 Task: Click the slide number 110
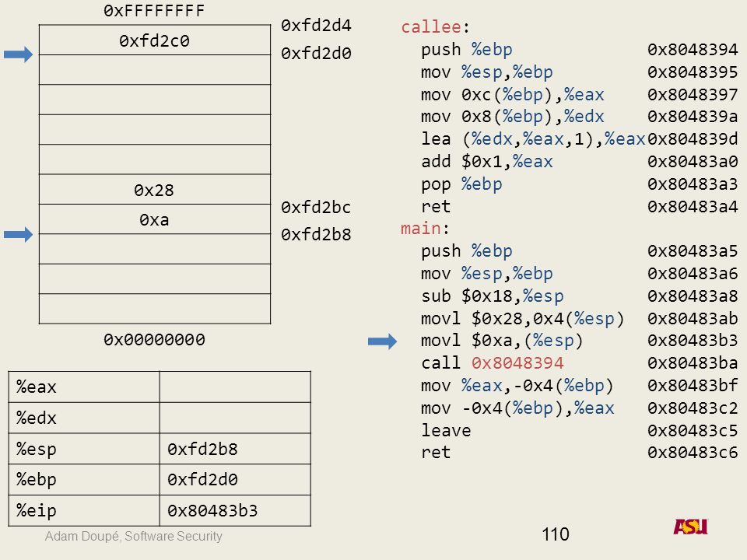tap(556, 534)
